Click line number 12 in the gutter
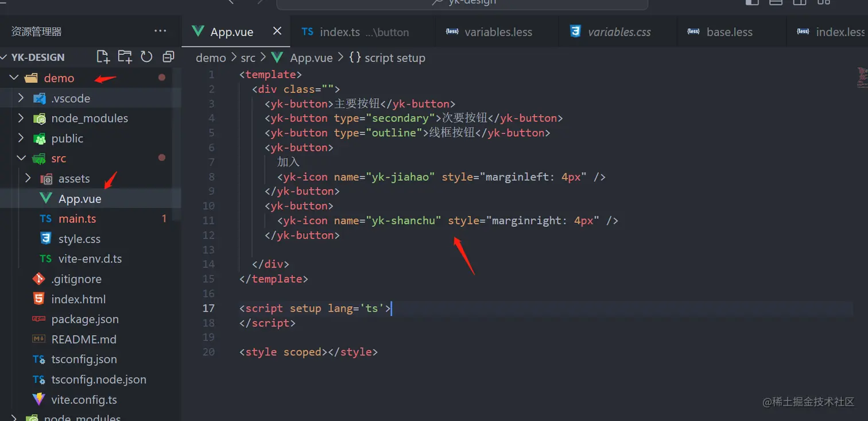The width and height of the screenshot is (868, 421). click(208, 235)
